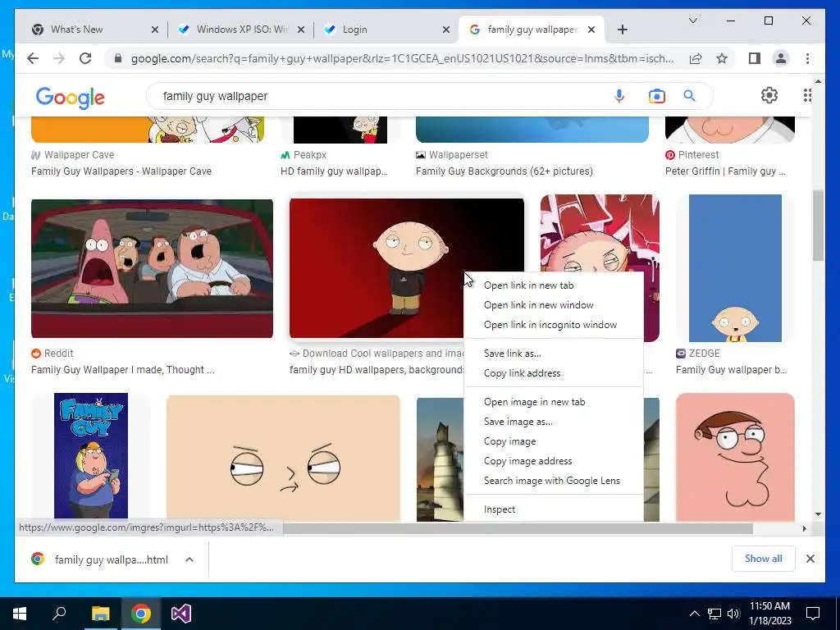Screen dimensions: 840x630
Task: Click in the Google search box
Action: pos(375,96)
